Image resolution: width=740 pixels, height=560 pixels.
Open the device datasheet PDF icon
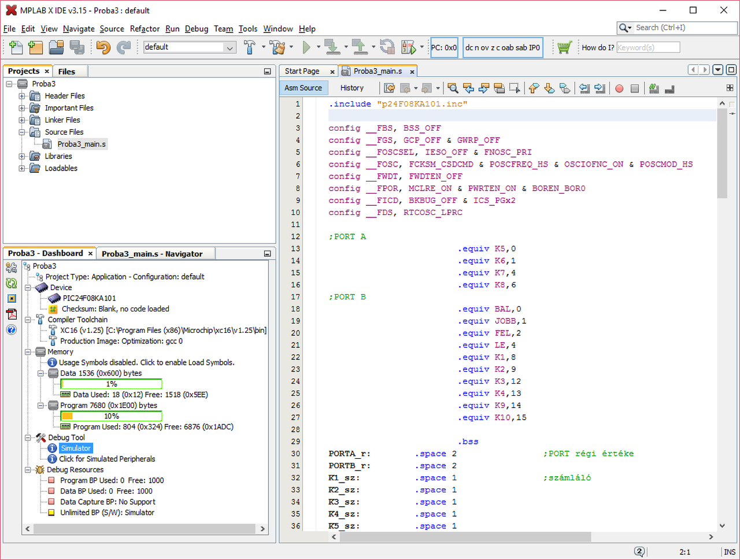(x=11, y=314)
